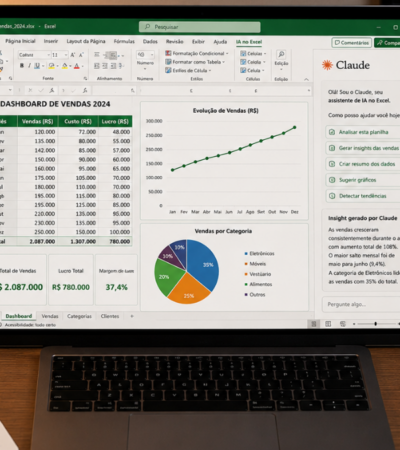Click the Comentários button
This screenshot has width=400, height=450.
[x=352, y=43]
